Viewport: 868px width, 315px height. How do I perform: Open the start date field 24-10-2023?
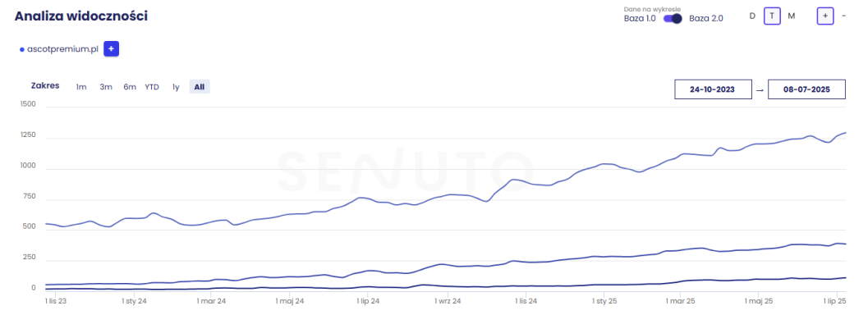[713, 89]
